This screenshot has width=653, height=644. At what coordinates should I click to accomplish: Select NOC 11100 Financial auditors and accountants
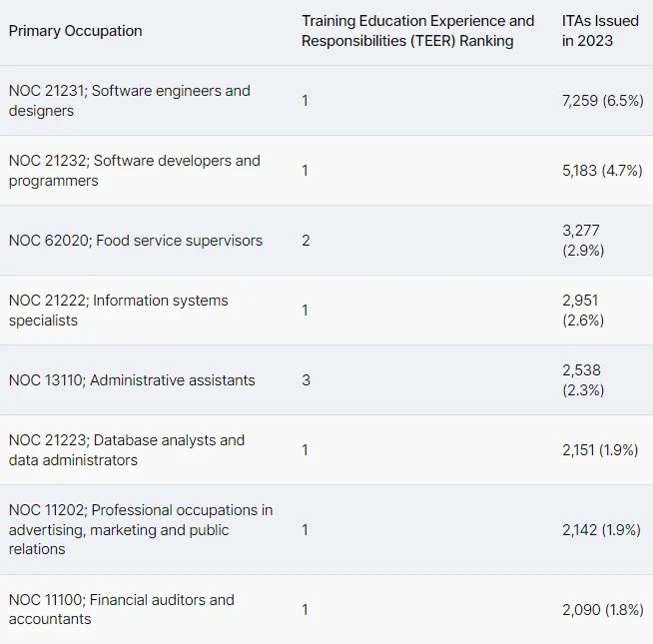[x=121, y=609]
